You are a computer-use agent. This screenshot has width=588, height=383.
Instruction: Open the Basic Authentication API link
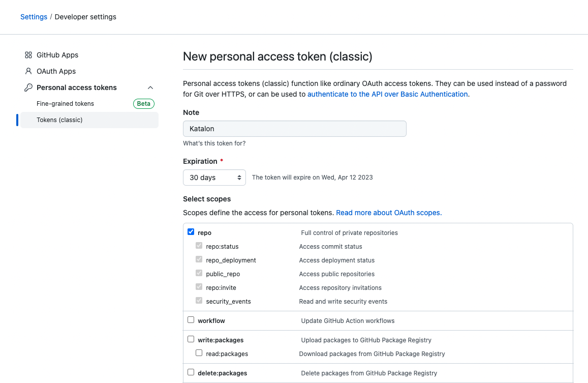(x=387, y=94)
